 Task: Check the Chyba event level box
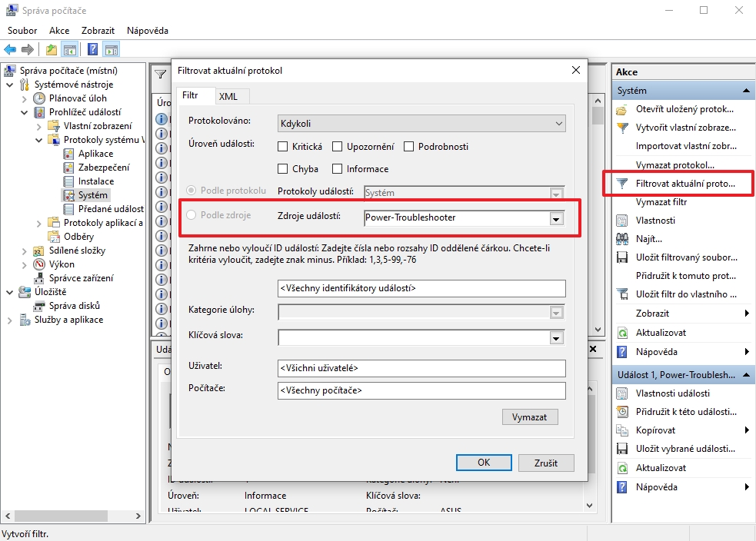[x=283, y=168]
